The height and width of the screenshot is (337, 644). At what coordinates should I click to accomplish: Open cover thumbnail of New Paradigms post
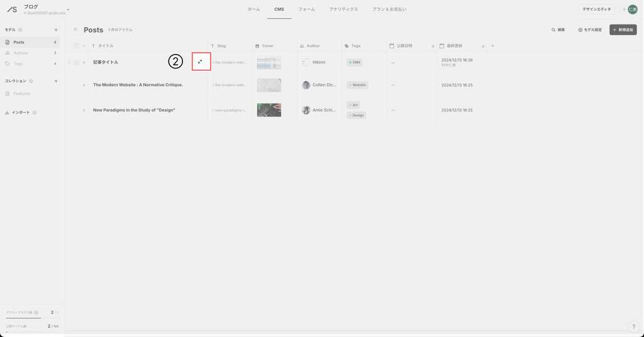(269, 110)
